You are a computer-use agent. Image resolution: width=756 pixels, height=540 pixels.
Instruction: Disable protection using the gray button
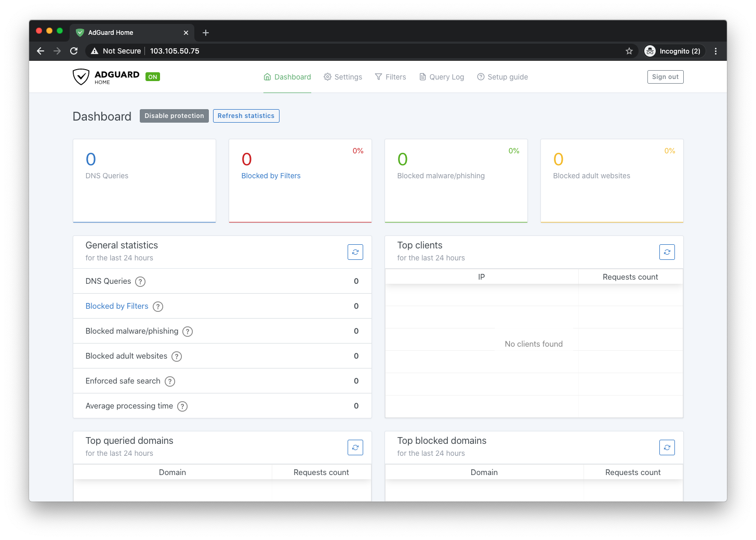[x=174, y=116]
